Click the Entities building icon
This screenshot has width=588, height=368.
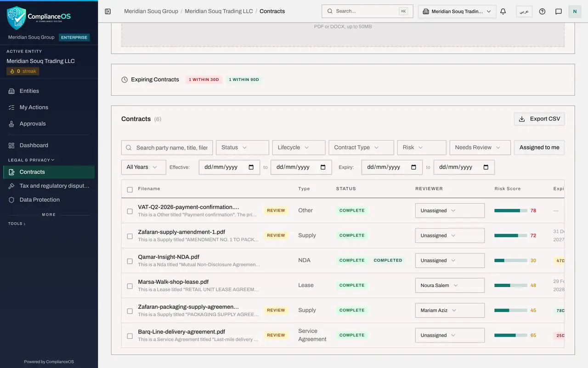pos(11,91)
